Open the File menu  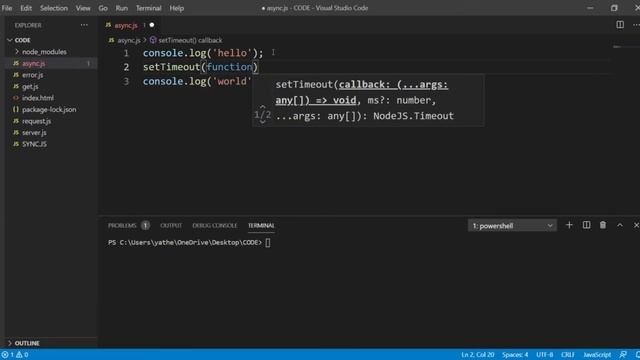7,8
